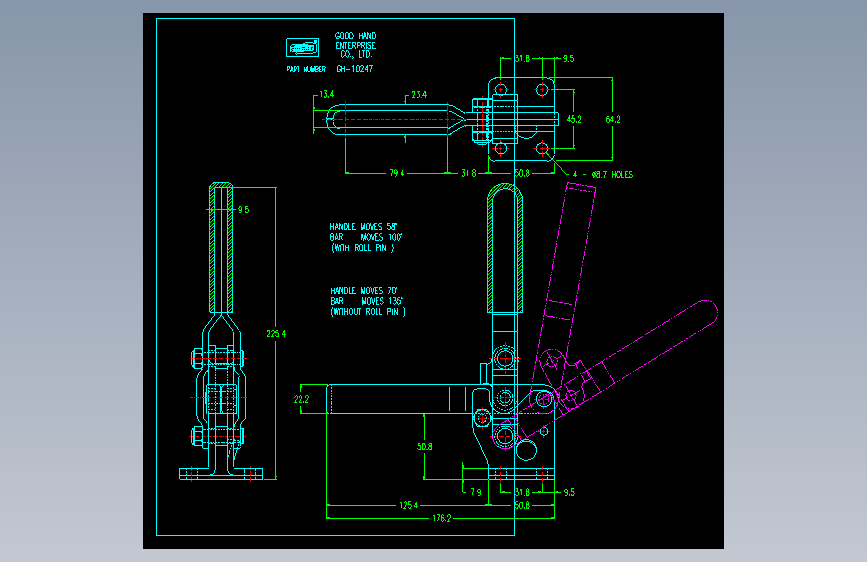Screen dimensions: 867x562
Task: Pick the 31.8 dimension beside 79.4
Action: point(469,173)
